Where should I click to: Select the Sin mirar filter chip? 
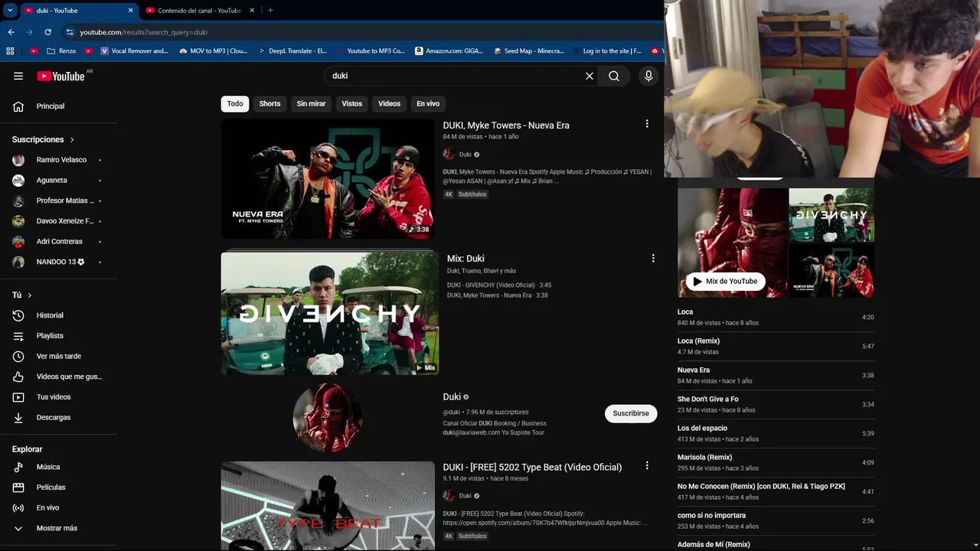click(311, 104)
